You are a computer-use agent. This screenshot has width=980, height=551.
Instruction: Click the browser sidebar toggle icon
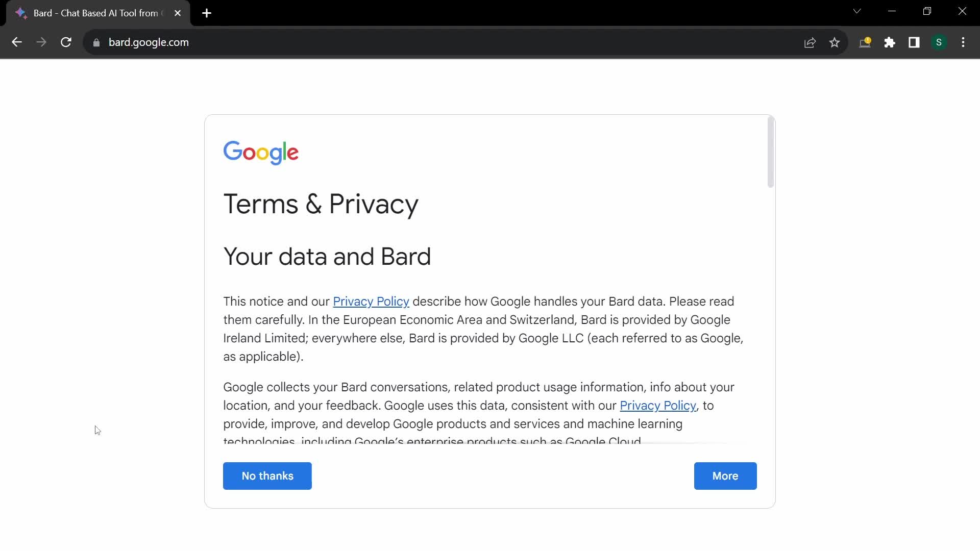(913, 42)
